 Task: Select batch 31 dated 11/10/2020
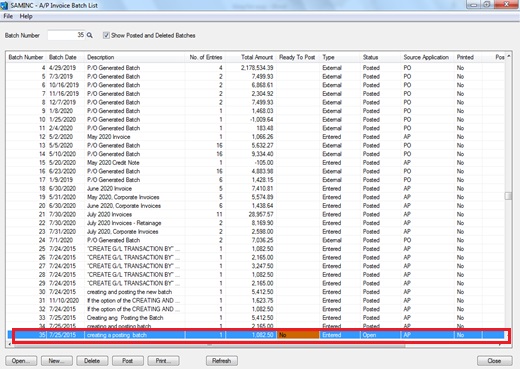255,301
